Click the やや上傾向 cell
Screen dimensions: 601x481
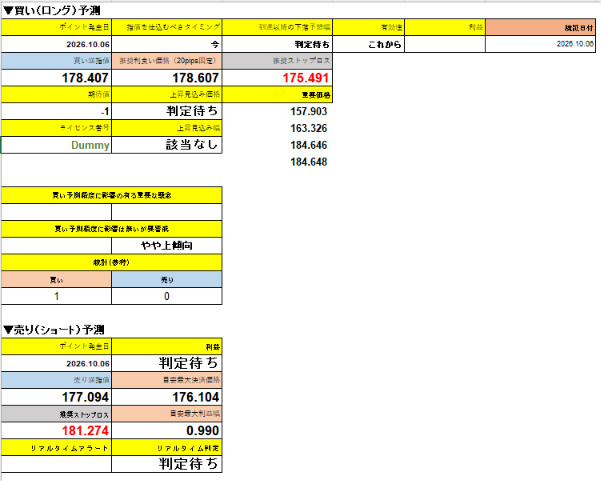click(x=167, y=246)
